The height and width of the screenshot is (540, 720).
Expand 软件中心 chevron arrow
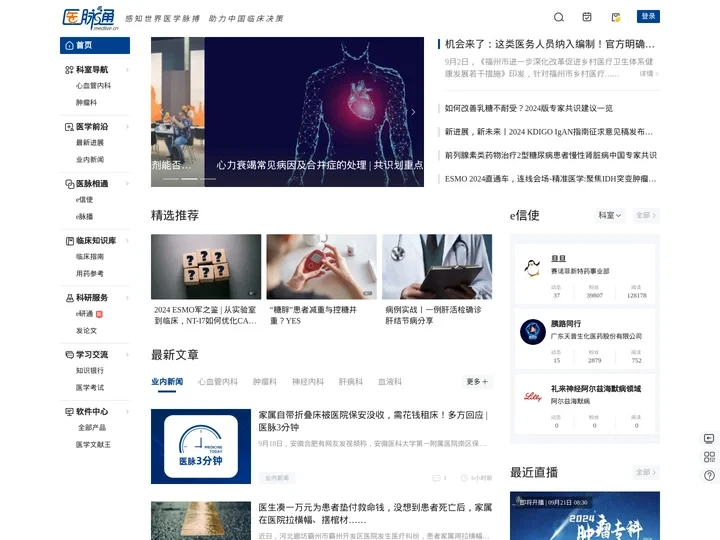[127, 411]
